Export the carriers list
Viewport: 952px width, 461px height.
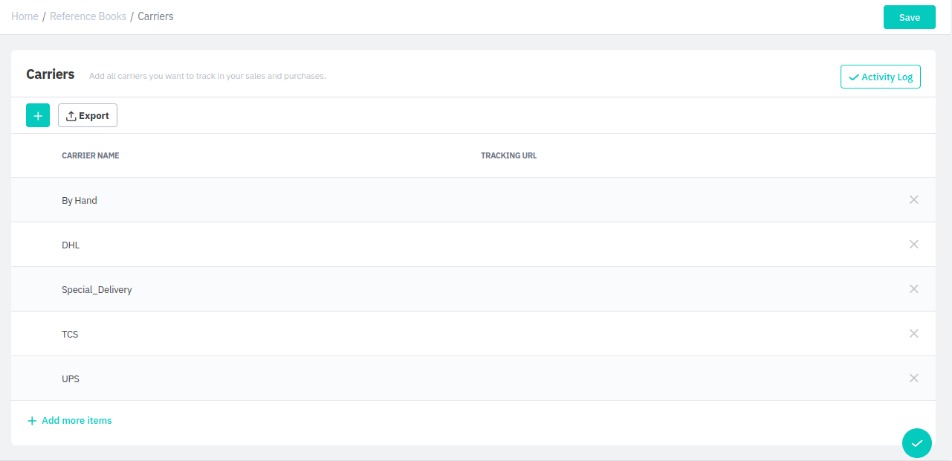pos(88,116)
